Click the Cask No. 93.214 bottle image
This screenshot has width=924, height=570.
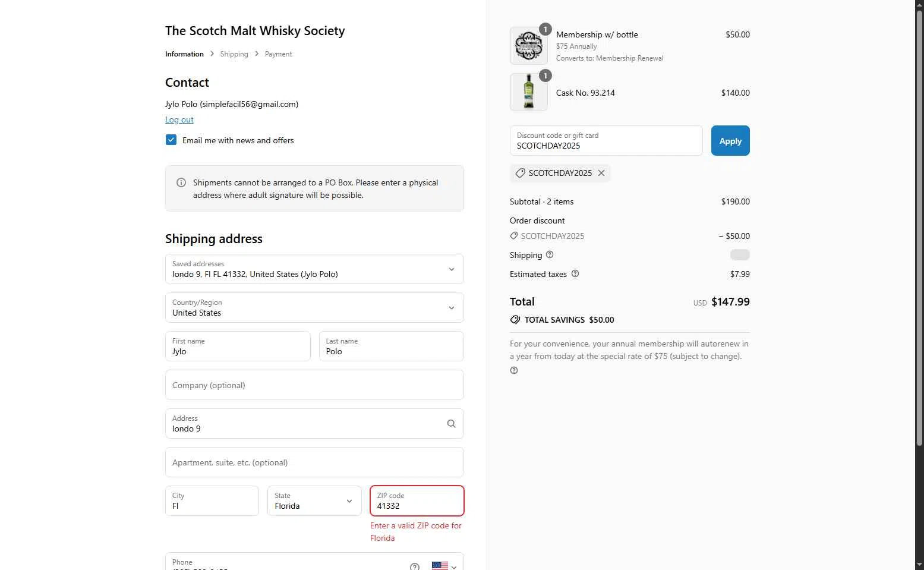point(529,92)
